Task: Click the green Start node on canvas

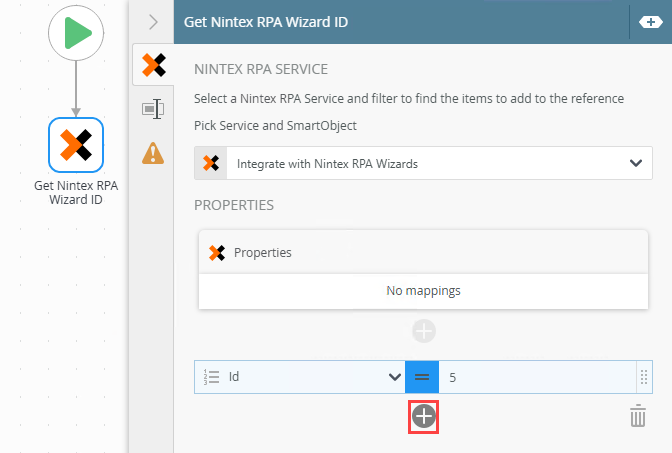Action: (x=76, y=33)
